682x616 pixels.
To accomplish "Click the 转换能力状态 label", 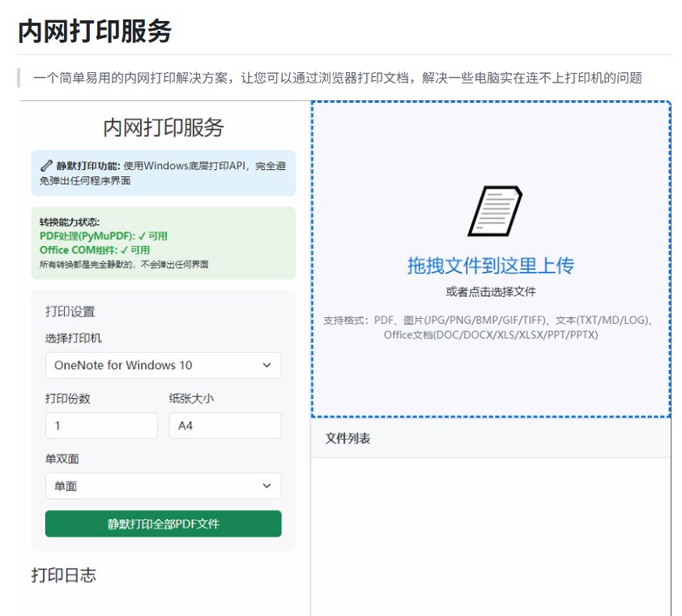I will click(70, 222).
